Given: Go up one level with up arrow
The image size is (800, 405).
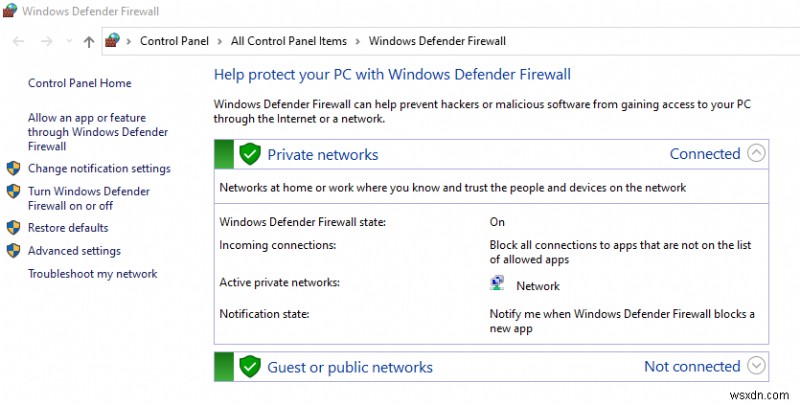Looking at the screenshot, I should (89, 41).
